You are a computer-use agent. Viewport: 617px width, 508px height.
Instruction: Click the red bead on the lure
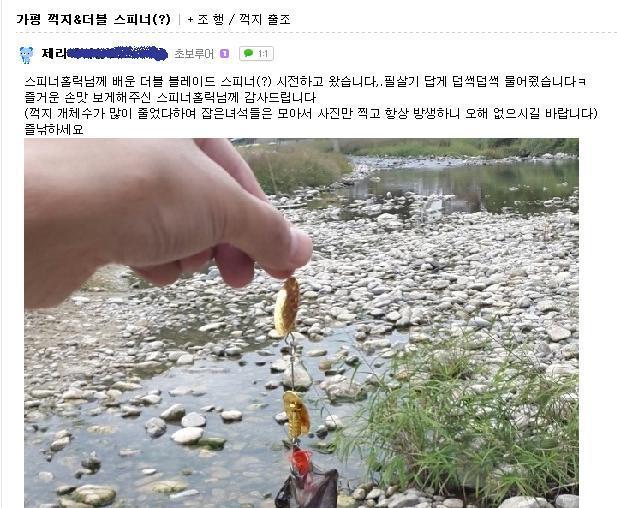[x=302, y=462]
